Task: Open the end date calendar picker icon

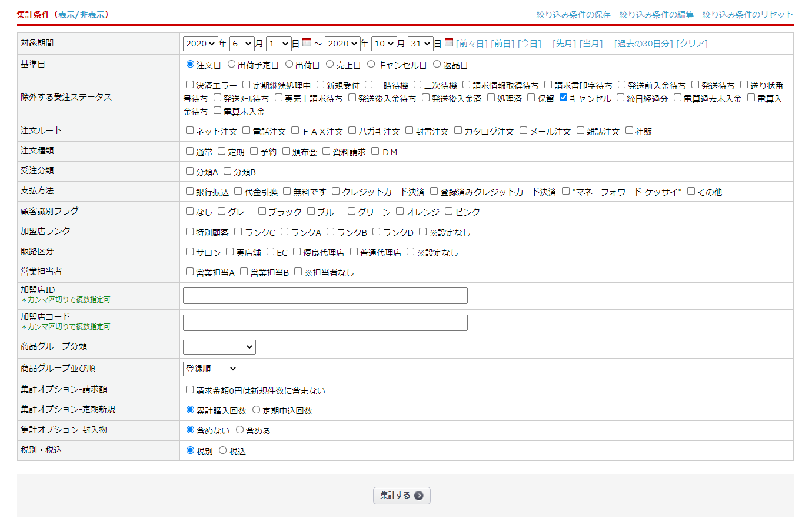Action: pyautogui.click(x=449, y=42)
